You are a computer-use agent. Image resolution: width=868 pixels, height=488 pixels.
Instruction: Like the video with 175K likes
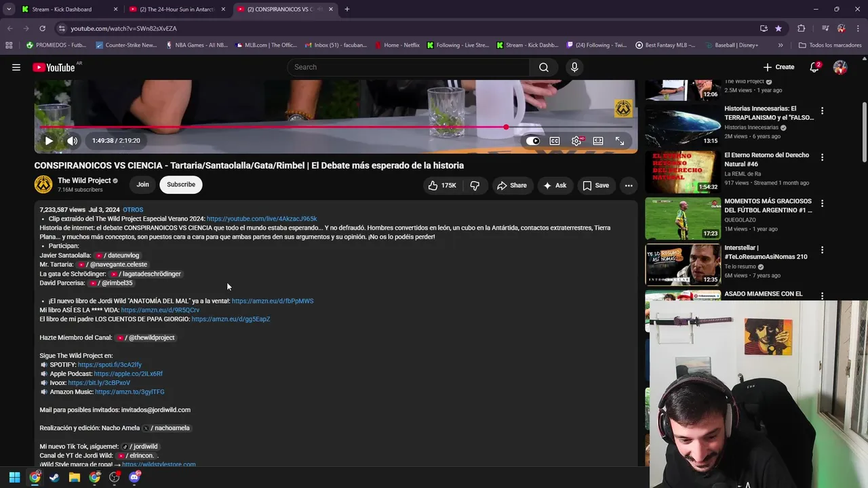(441, 185)
